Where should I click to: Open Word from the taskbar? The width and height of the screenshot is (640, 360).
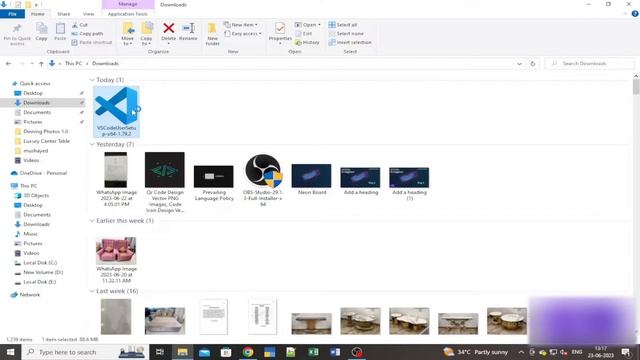coord(335,352)
